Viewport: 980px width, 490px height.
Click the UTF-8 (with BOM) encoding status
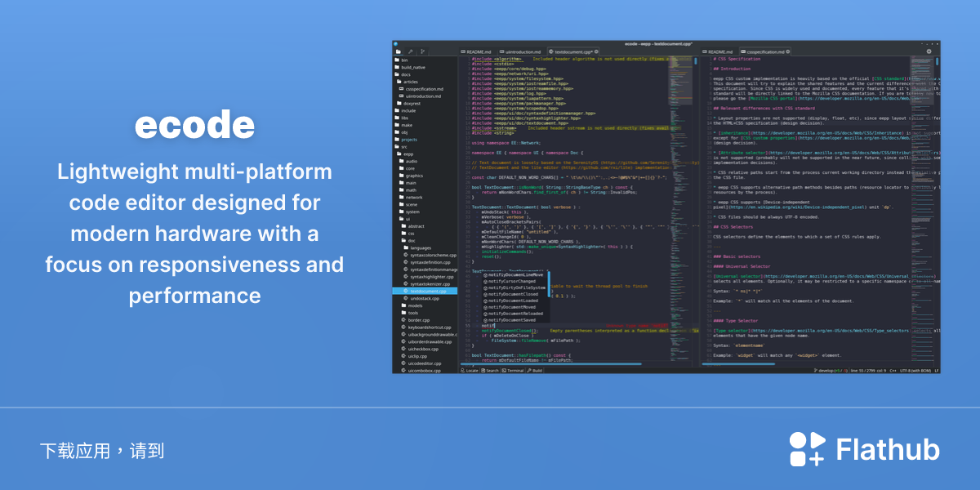click(915, 371)
